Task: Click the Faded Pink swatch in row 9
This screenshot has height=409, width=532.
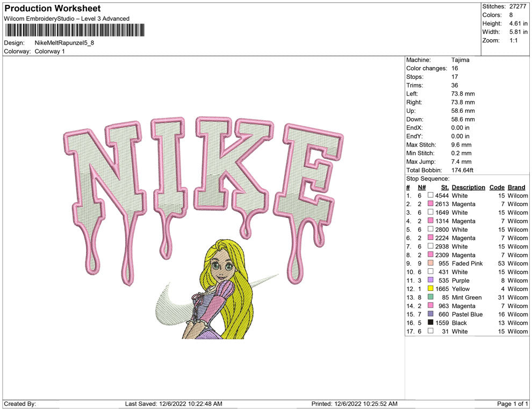Action: pos(430,263)
